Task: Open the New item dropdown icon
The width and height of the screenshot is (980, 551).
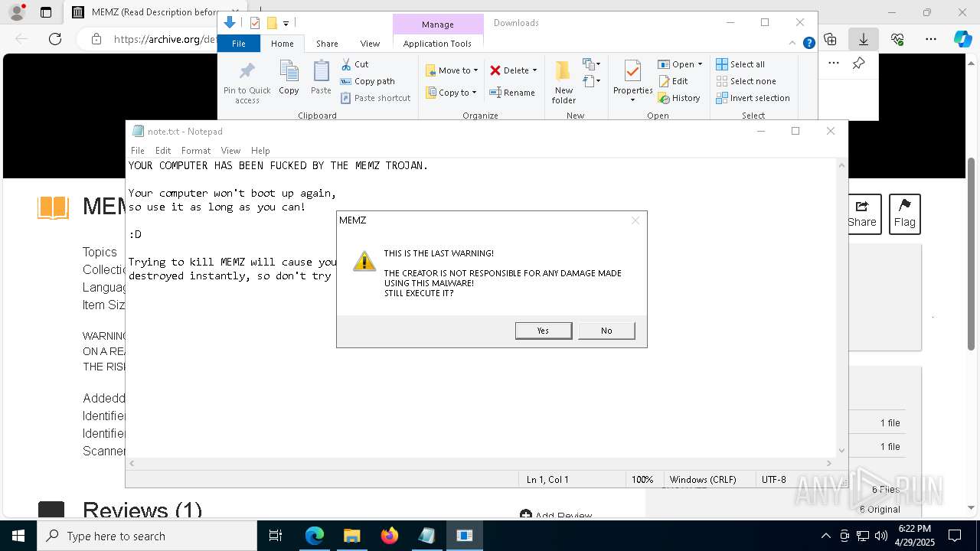Action: (x=591, y=64)
